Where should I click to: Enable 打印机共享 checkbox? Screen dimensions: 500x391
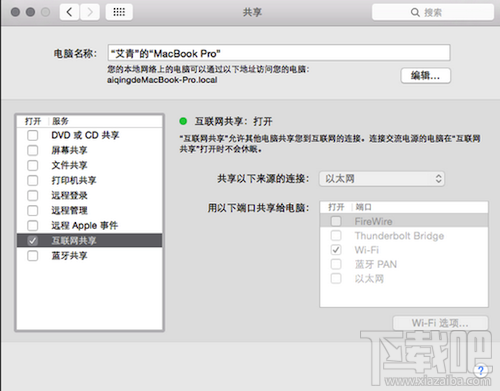tap(33, 180)
